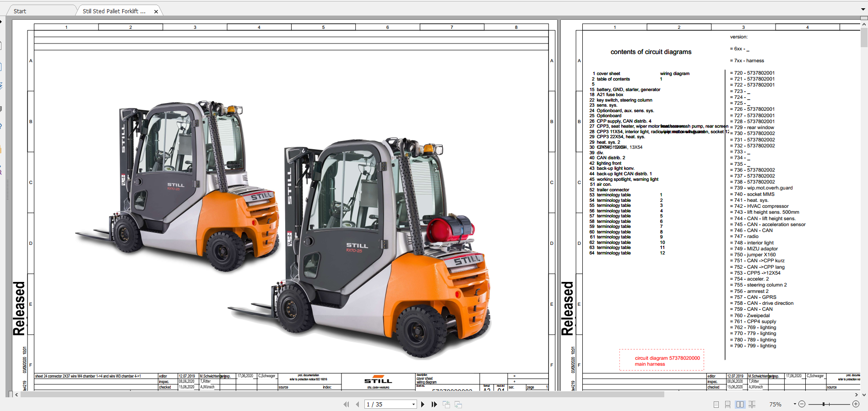
Task: Open the page number dropdown arrow
Action: coord(413,404)
